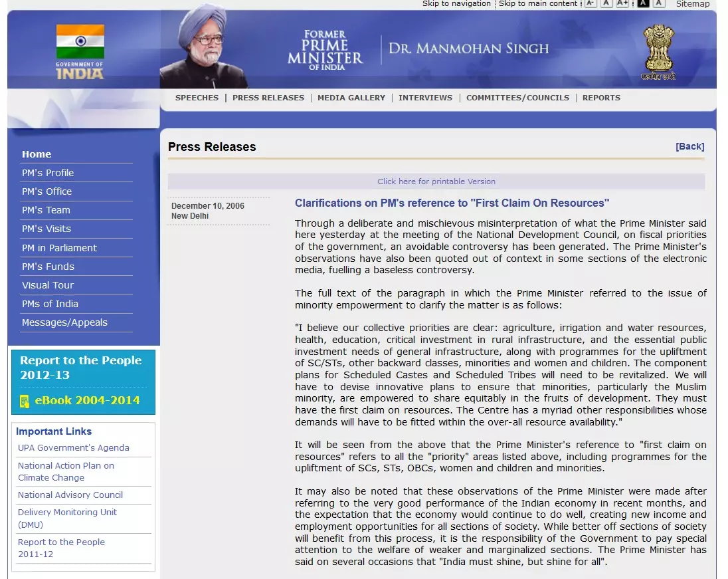This screenshot has height=579, width=728.
Task: Open the Committees/Councils menu
Action: [x=517, y=98]
